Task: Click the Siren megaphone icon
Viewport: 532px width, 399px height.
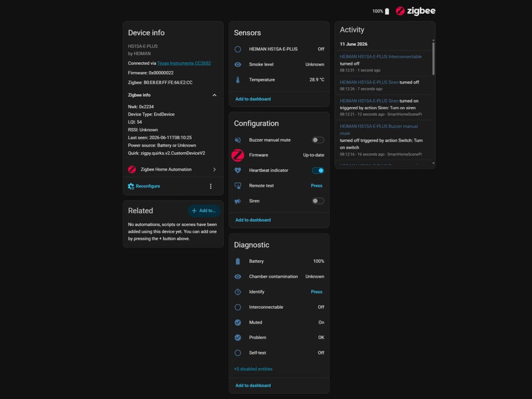Action: [x=238, y=201]
